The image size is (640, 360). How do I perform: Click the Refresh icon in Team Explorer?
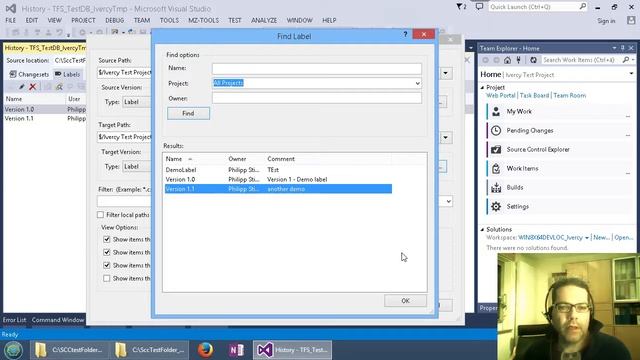click(533, 60)
